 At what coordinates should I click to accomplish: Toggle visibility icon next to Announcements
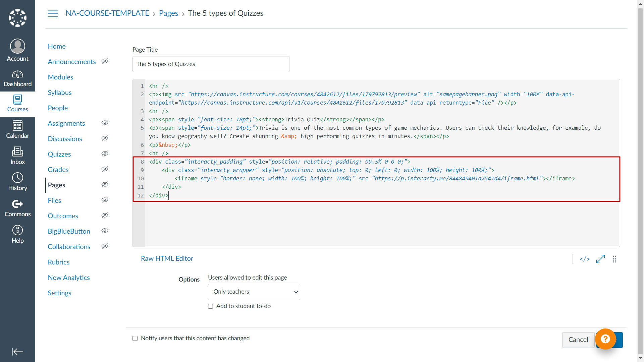pyautogui.click(x=105, y=62)
